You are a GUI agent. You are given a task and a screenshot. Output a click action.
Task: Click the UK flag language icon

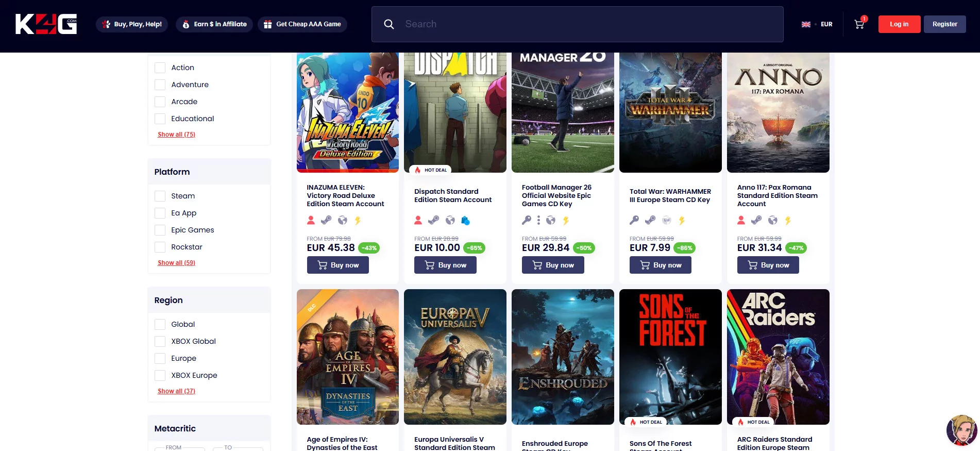pos(806,24)
